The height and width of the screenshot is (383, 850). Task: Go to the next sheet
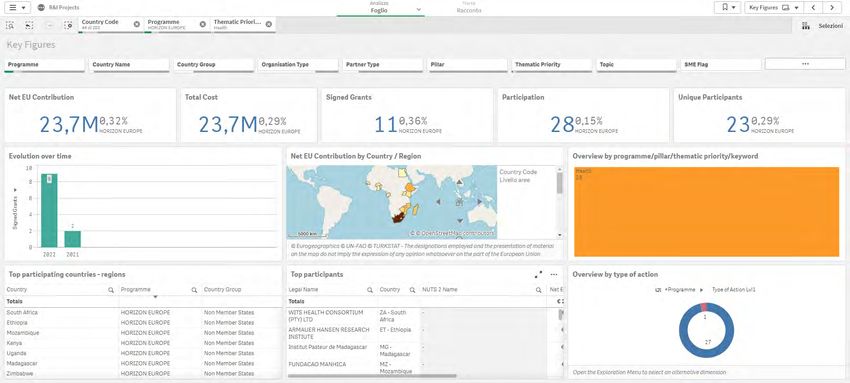click(x=832, y=8)
